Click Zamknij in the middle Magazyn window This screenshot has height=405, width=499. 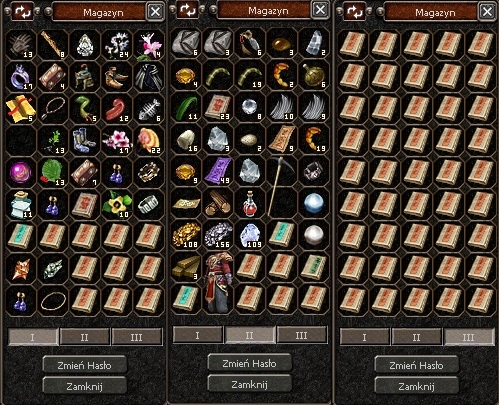[250, 385]
